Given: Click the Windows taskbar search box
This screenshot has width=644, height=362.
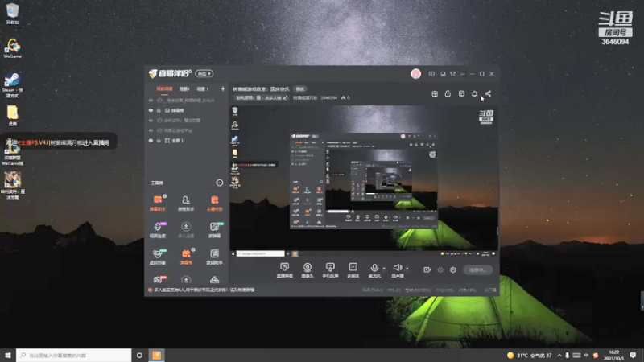Looking at the screenshot, I should tap(74, 355).
